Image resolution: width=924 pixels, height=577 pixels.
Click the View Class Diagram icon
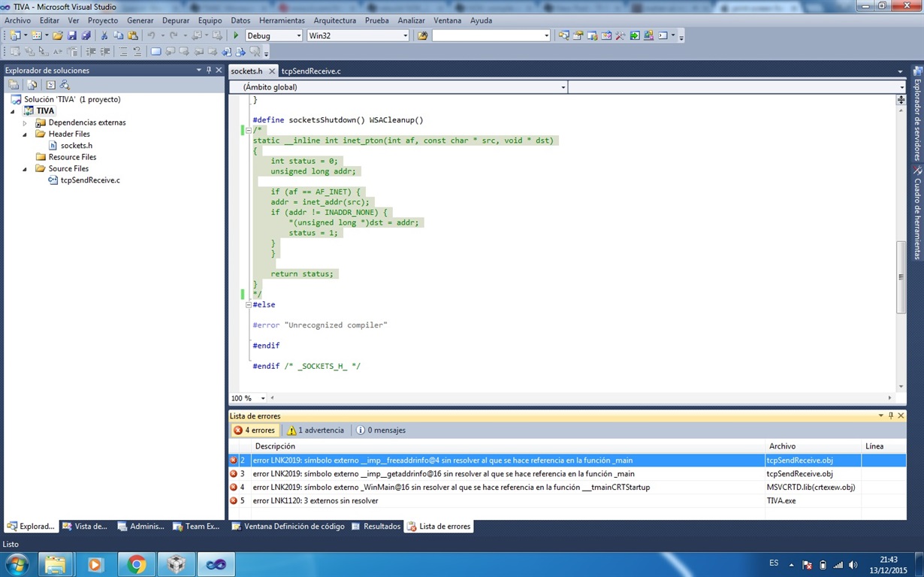coord(65,85)
